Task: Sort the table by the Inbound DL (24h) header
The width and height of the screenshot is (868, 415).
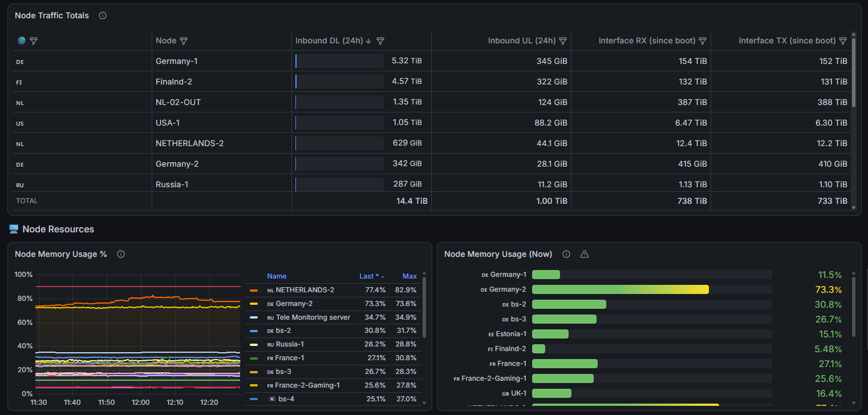Action: point(329,41)
